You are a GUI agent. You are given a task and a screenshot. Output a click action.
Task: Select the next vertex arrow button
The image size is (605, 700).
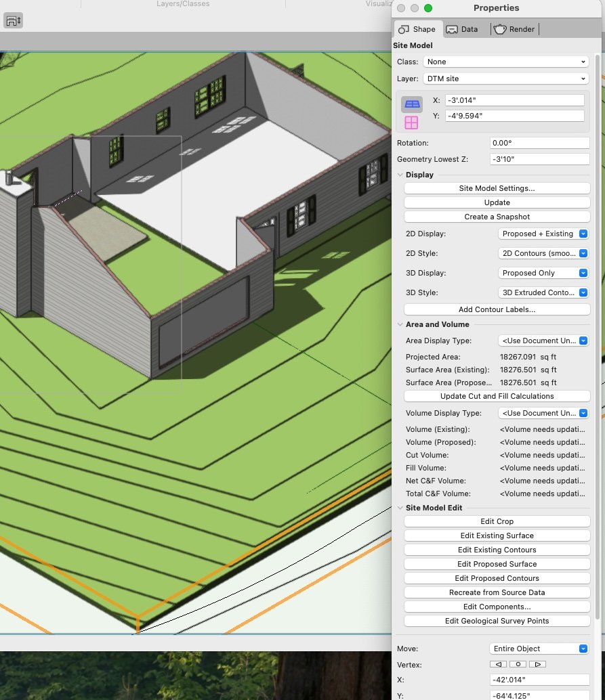point(537,664)
